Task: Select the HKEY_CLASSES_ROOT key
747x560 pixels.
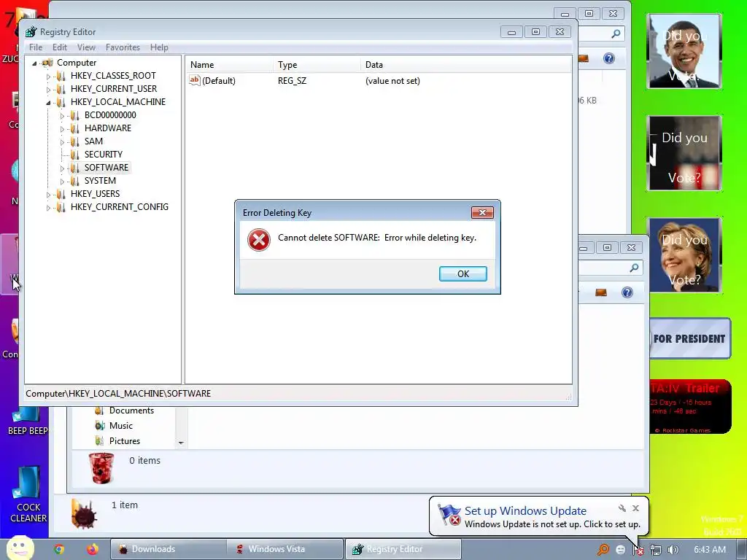Action: point(113,76)
